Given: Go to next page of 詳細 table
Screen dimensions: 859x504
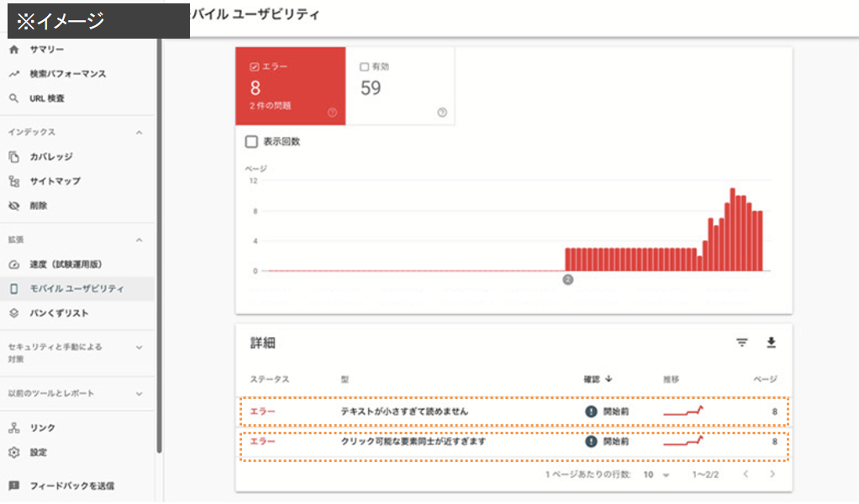Looking at the screenshot, I should (772, 474).
